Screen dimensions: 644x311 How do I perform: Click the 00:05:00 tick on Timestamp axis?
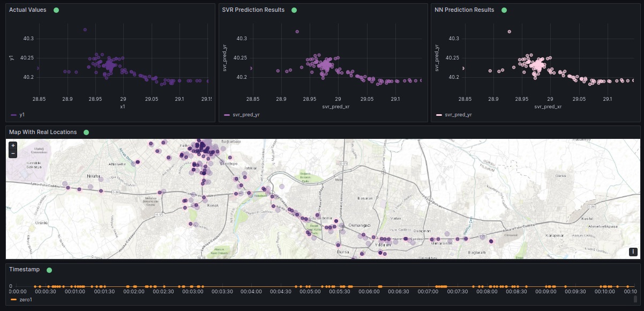(x=310, y=292)
